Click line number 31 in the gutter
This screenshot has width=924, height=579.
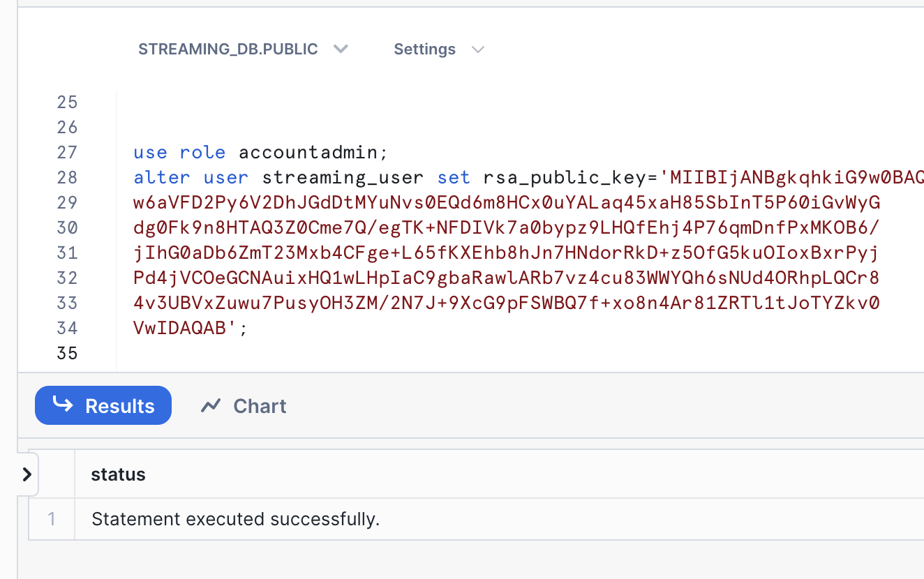(x=67, y=253)
